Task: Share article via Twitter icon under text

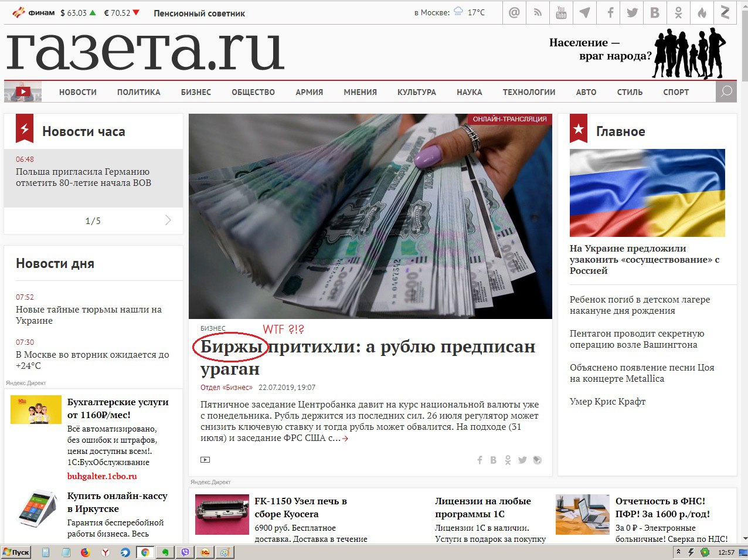Action: pyautogui.click(x=522, y=460)
